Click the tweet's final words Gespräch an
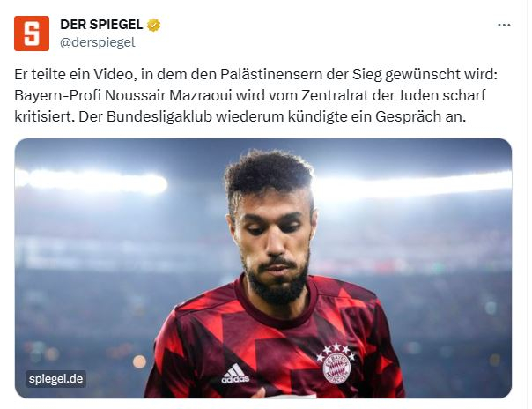Viewport: 532px width, 409px height. pyautogui.click(x=420, y=116)
